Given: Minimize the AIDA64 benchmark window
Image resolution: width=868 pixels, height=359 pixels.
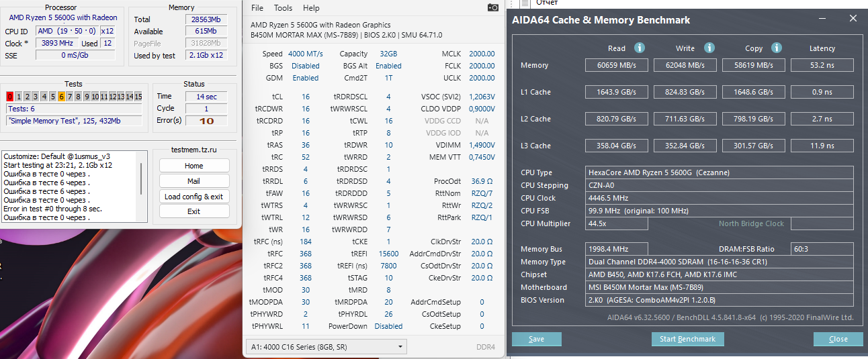Looking at the screenshot, I should pyautogui.click(x=823, y=19).
